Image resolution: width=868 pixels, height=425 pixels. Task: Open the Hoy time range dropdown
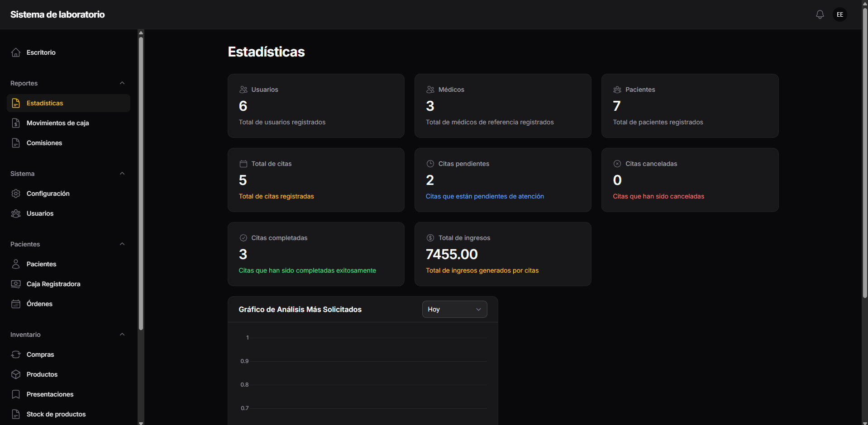click(x=454, y=309)
